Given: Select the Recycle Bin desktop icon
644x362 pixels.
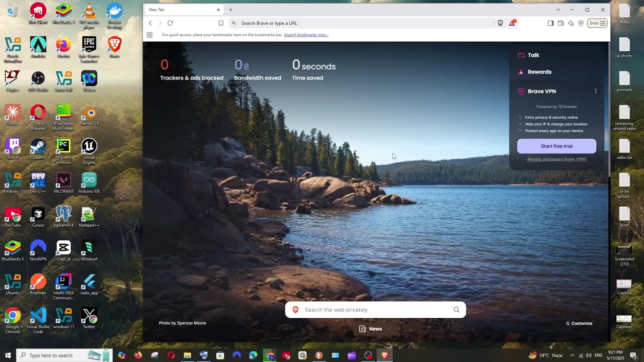Looking at the screenshot, I should click(13, 11).
